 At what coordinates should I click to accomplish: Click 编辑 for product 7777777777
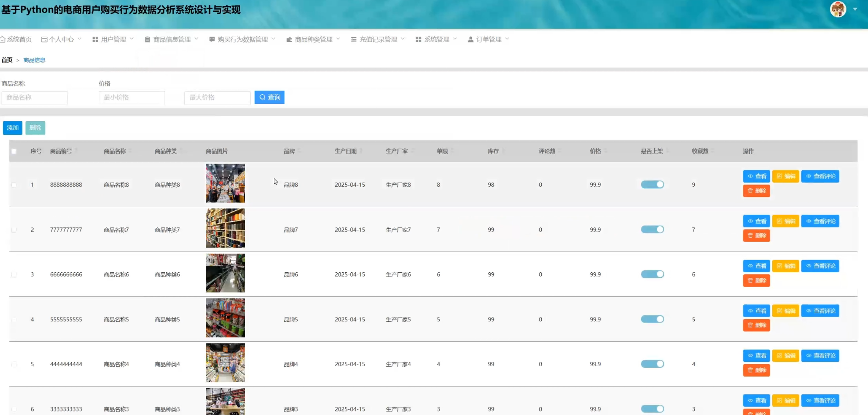[785, 221]
